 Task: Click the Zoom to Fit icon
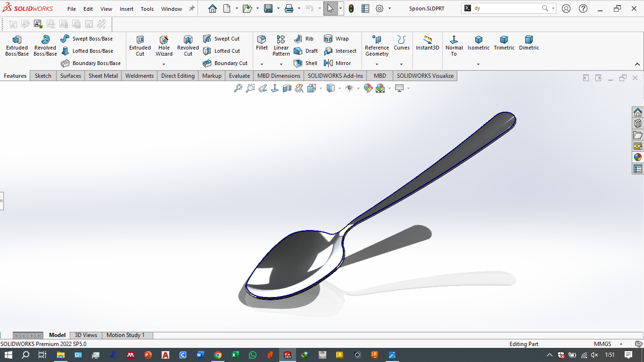click(238, 88)
